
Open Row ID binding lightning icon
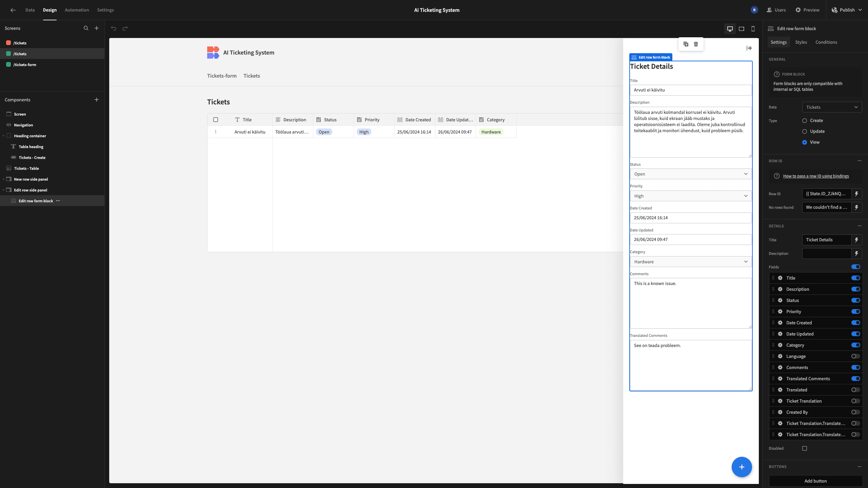856,194
